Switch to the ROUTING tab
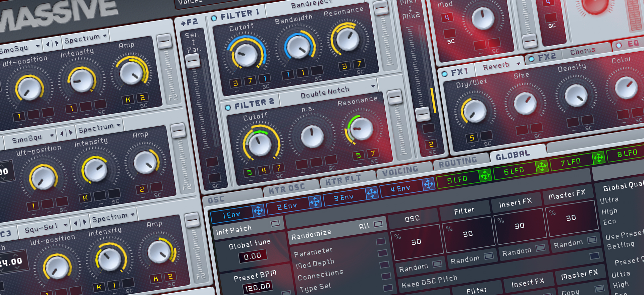The image size is (644, 295). point(458,163)
